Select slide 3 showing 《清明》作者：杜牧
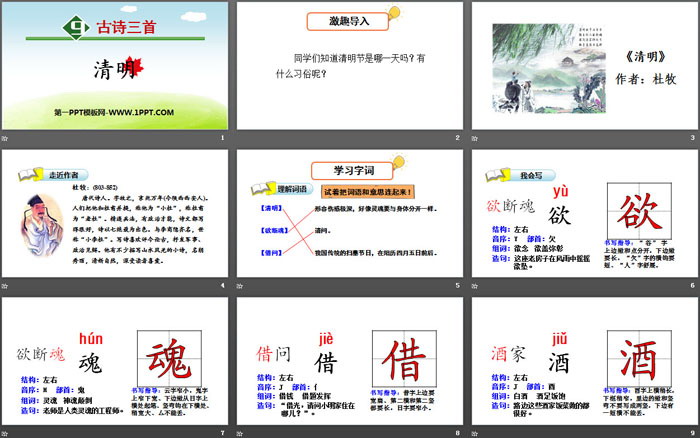Viewport: 700px width, 438px height. click(x=585, y=66)
